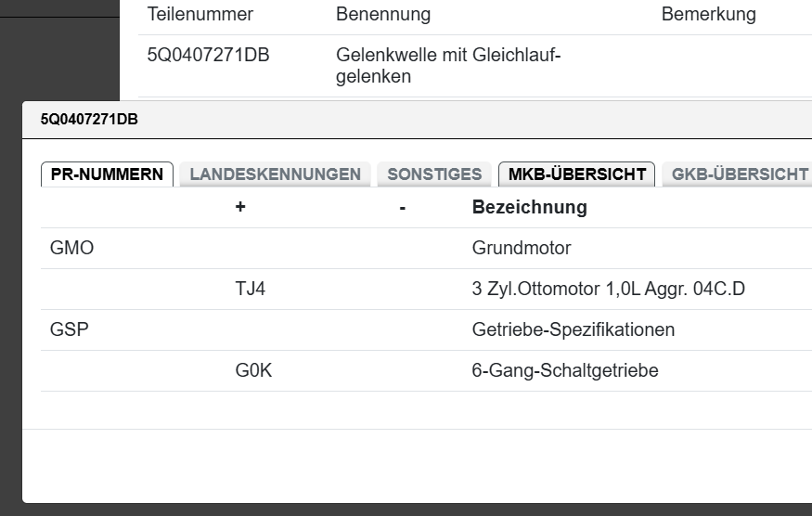Show the MKB-ÜBERSICHT tab
Viewport: 812px width, 516px height.
point(576,174)
